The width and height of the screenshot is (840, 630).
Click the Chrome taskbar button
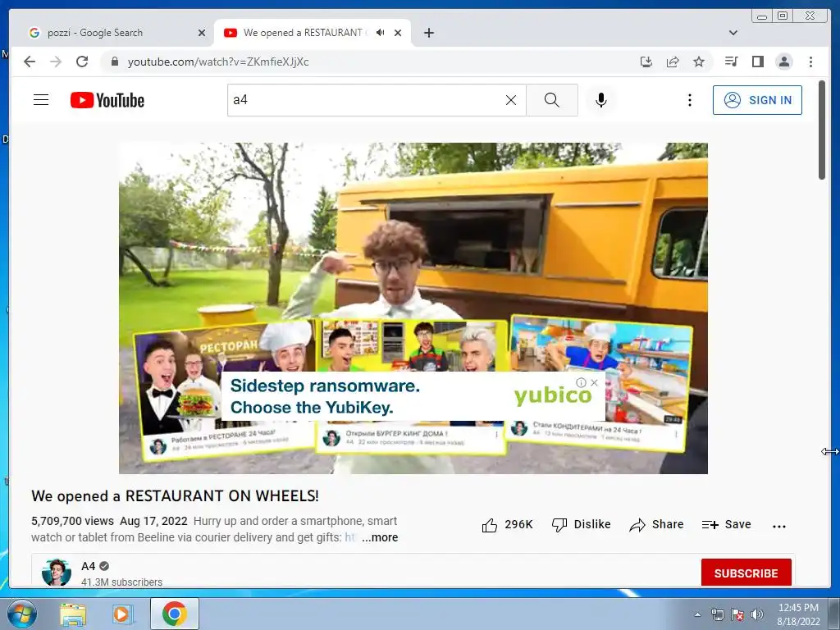175,614
